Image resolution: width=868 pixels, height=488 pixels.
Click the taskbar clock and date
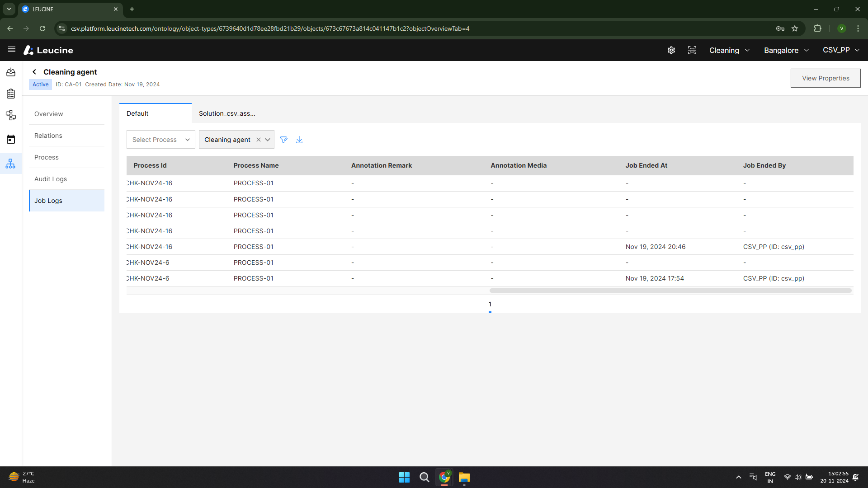(x=835, y=477)
